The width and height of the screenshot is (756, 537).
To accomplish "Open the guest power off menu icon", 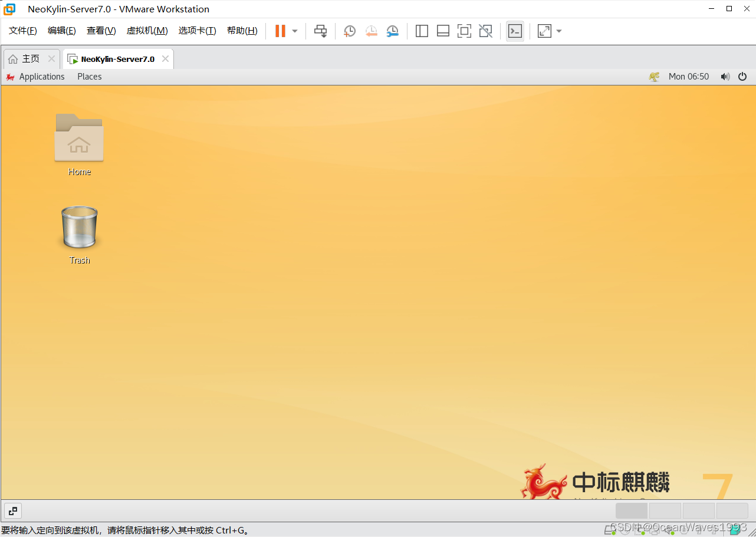I will [742, 77].
